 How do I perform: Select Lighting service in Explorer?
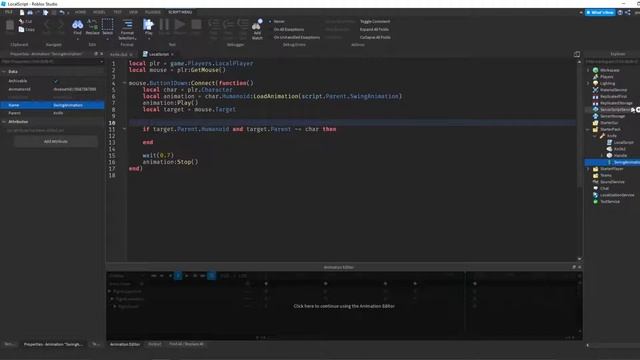(607, 83)
